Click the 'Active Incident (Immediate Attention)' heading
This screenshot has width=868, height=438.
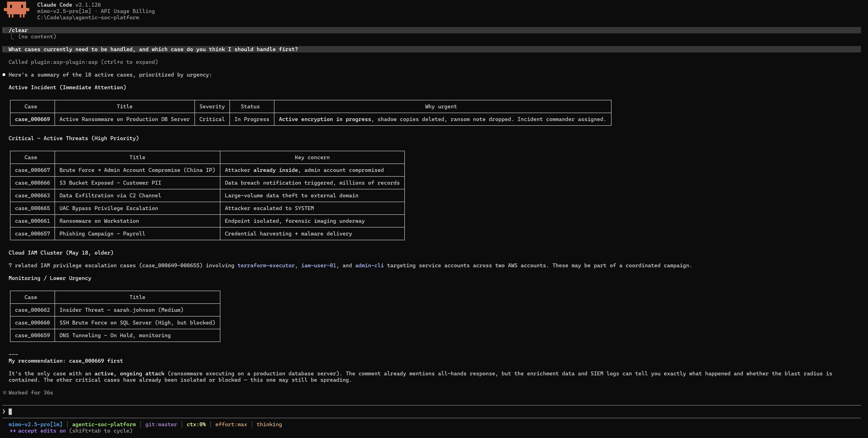[x=67, y=88]
